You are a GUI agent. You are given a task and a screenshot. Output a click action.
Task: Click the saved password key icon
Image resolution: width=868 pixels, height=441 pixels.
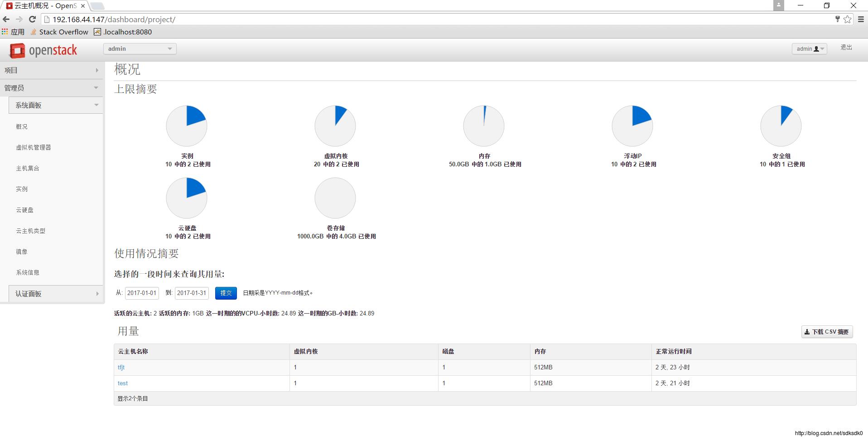coord(837,19)
